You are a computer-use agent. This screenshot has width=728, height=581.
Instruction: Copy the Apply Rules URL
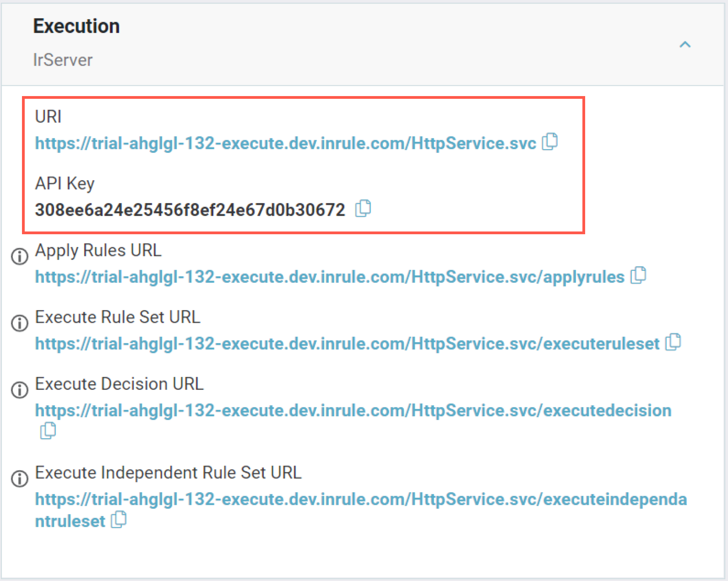[638, 275]
